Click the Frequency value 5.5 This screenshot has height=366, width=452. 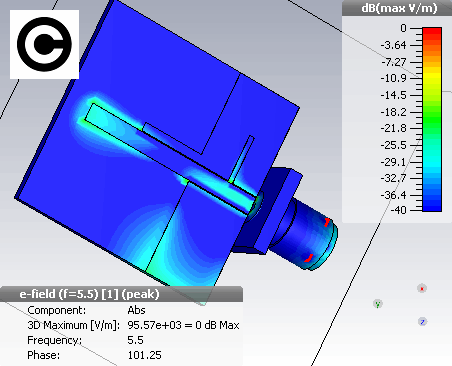135,340
